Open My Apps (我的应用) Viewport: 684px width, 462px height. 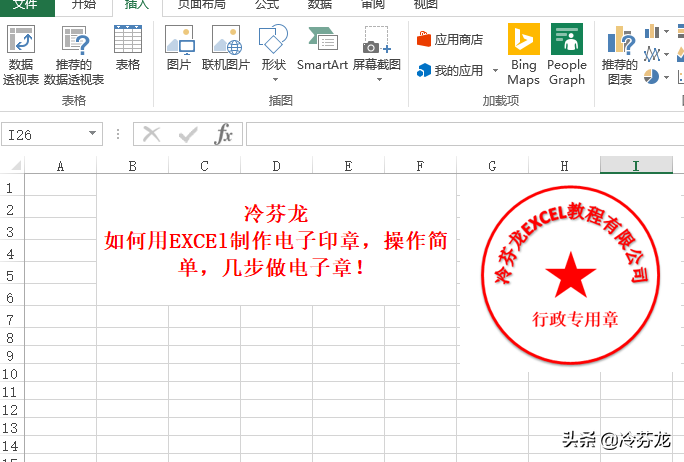click(x=450, y=70)
